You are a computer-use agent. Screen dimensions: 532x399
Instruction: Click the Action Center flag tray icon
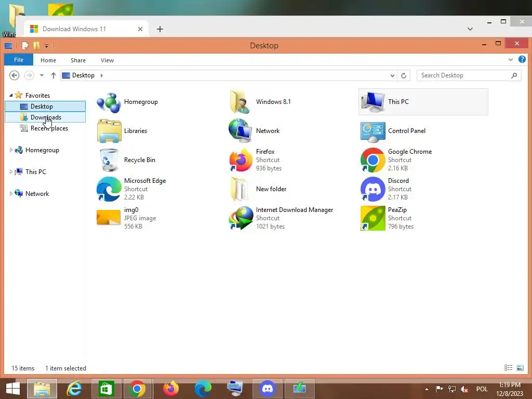(439, 389)
